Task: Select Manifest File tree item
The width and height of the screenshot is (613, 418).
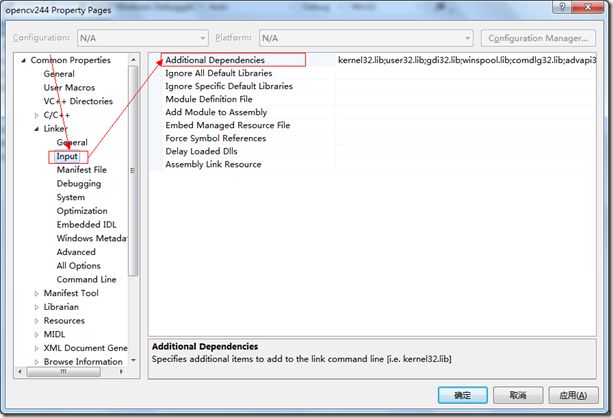Action: [x=82, y=170]
